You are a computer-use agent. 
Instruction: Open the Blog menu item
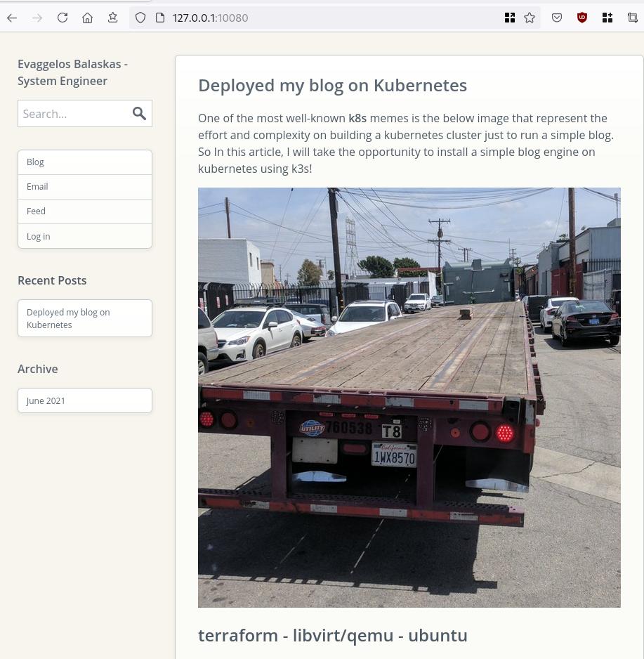tap(35, 162)
